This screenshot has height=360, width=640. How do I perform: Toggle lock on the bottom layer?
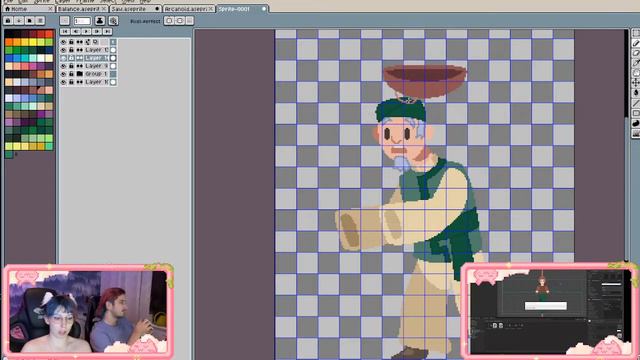[71, 82]
